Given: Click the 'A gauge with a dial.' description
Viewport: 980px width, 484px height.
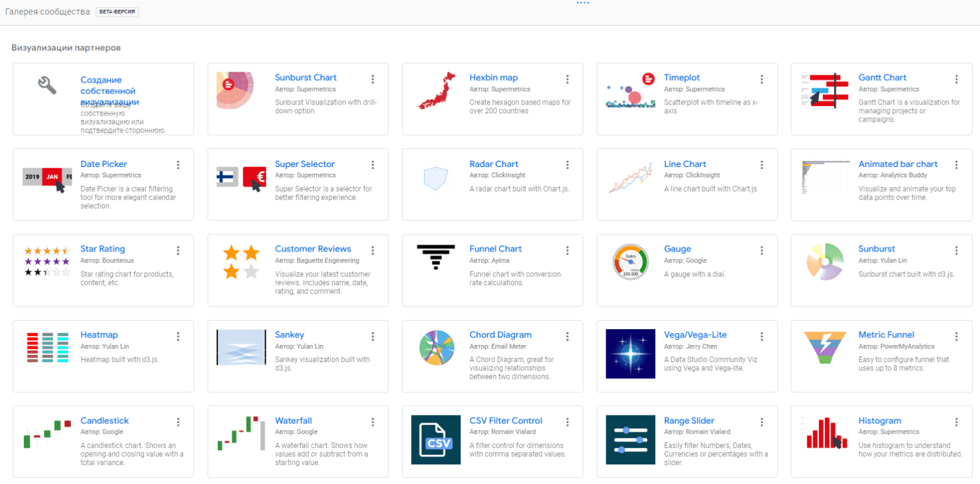Looking at the screenshot, I should coord(695,274).
